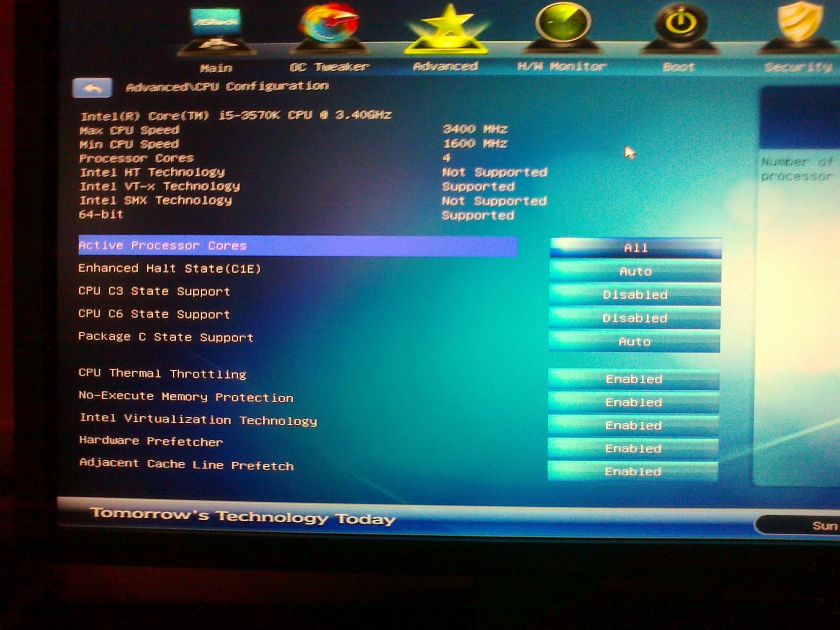Open Package C State Support Auto dropdown

tap(634, 342)
